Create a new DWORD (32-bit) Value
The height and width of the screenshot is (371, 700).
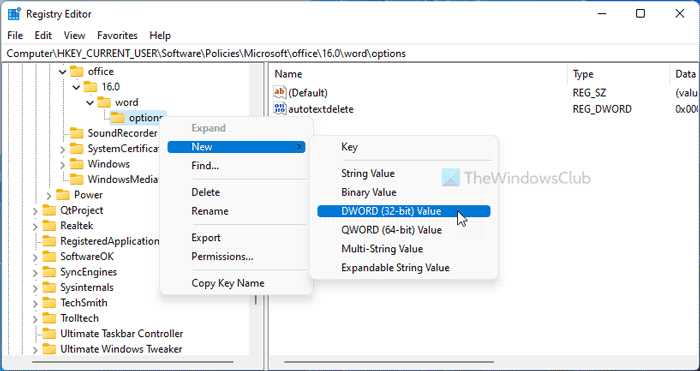404,211
